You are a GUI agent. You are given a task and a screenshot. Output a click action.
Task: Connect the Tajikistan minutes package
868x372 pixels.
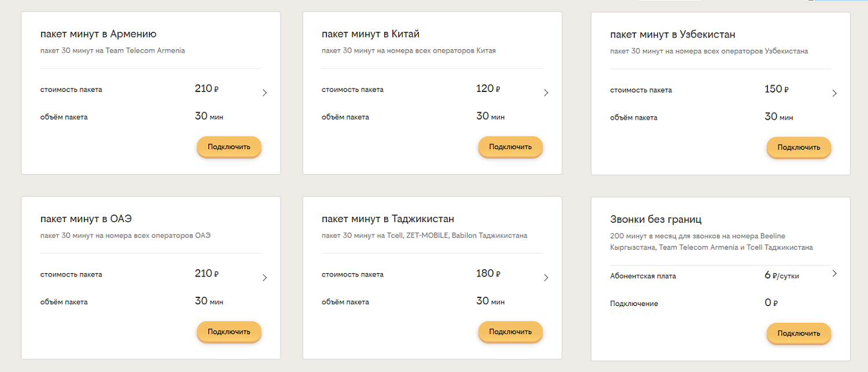pyautogui.click(x=510, y=332)
